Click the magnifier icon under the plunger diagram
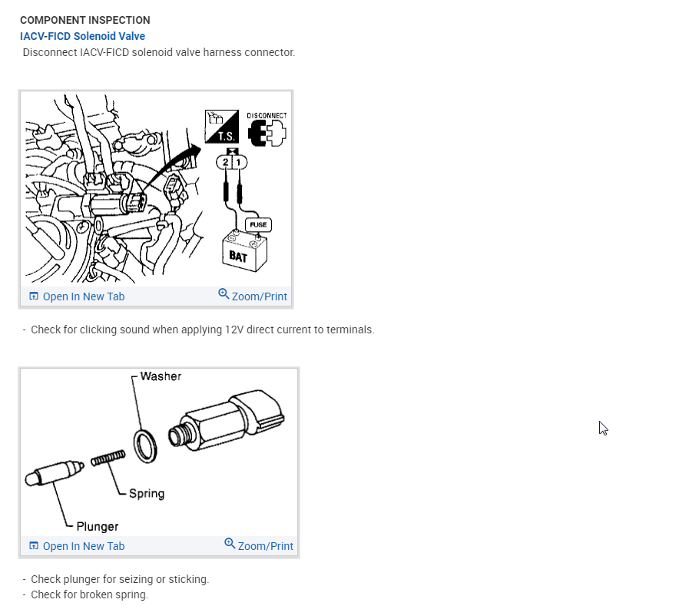The width and height of the screenshot is (689, 616). click(x=230, y=543)
